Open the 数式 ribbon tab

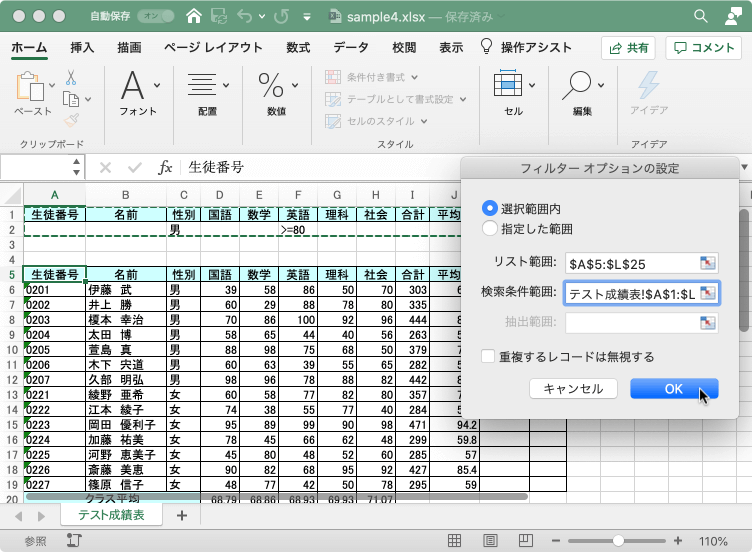pyautogui.click(x=298, y=47)
